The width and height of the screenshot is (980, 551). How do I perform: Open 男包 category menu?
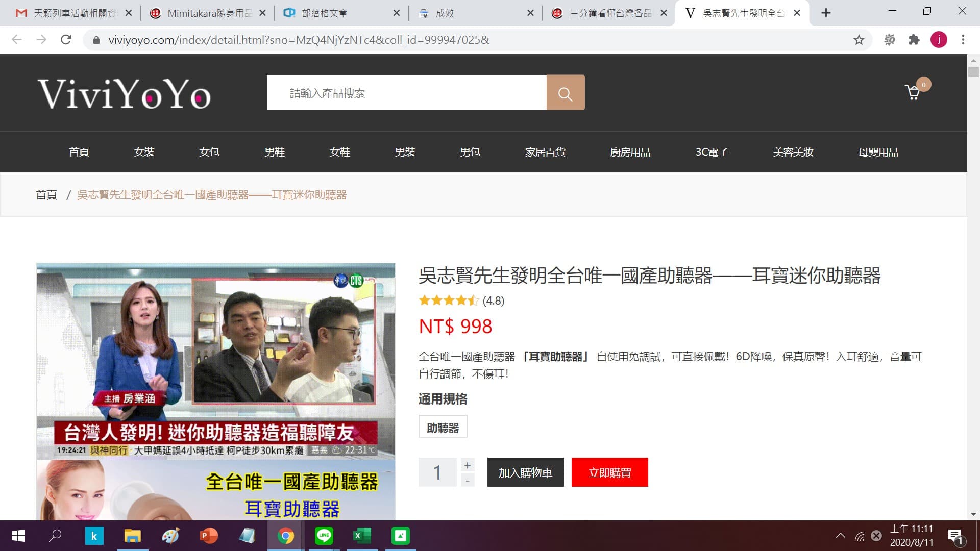click(x=470, y=152)
